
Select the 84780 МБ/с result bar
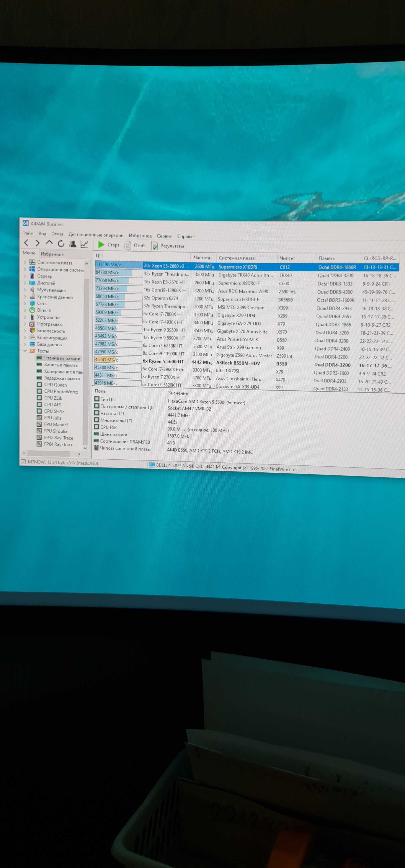click(x=119, y=272)
